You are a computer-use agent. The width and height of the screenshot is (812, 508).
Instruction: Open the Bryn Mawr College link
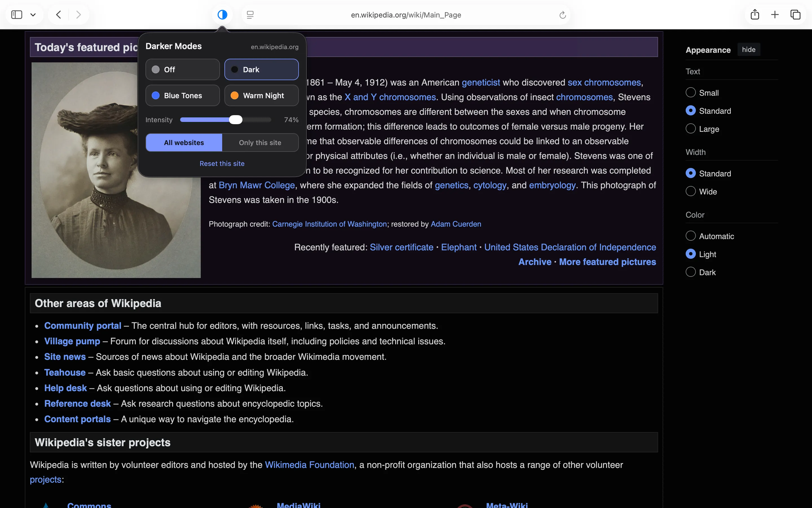coord(257,185)
